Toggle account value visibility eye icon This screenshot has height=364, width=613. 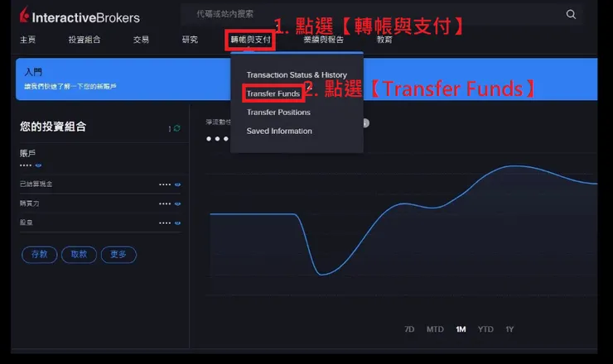point(38,165)
